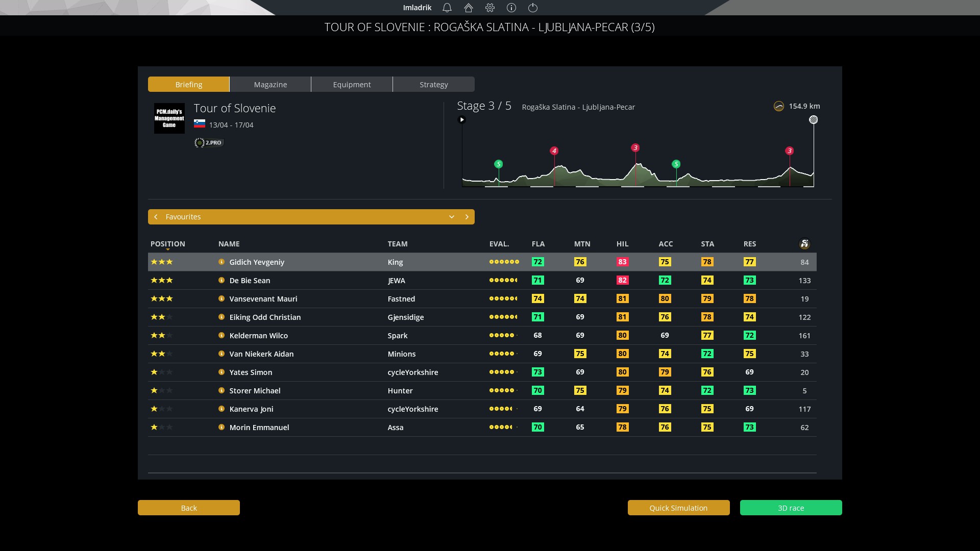This screenshot has height=551, width=980.
Task: Open the notifications bell icon
Action: [447, 8]
